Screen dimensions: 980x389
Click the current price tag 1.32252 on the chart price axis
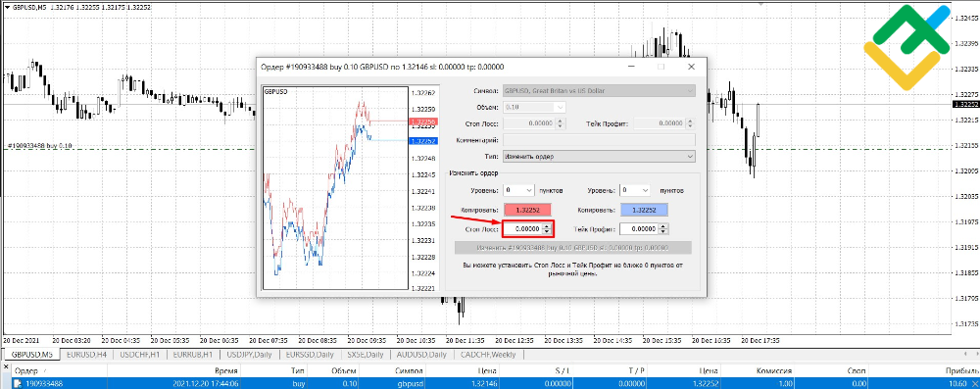coord(965,105)
